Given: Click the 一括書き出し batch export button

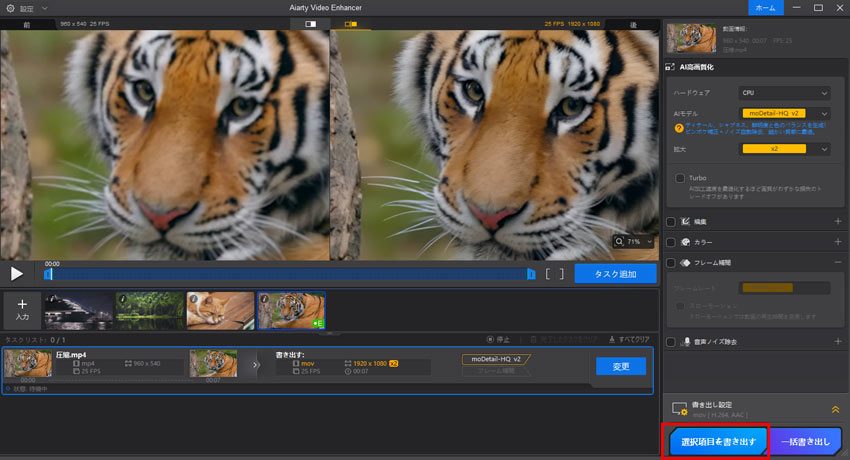Looking at the screenshot, I should tap(806, 442).
